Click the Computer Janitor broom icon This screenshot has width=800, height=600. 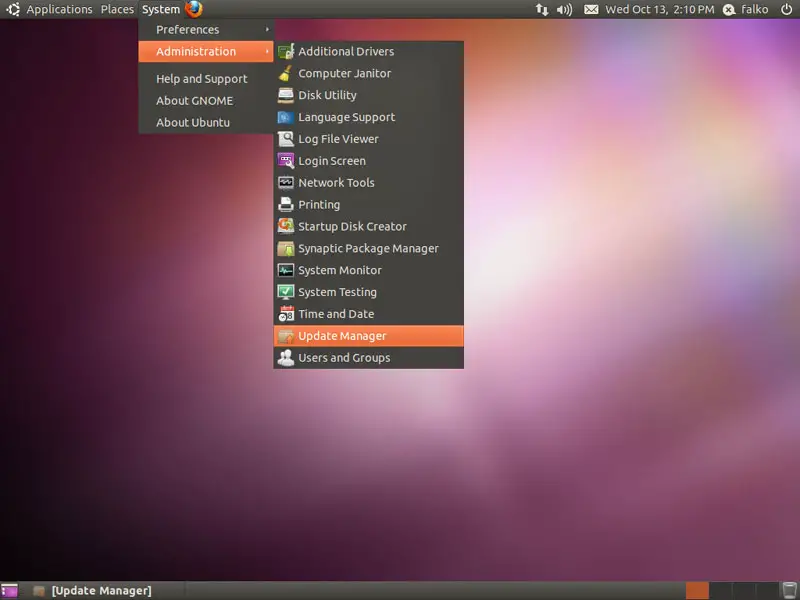pyautogui.click(x=286, y=73)
